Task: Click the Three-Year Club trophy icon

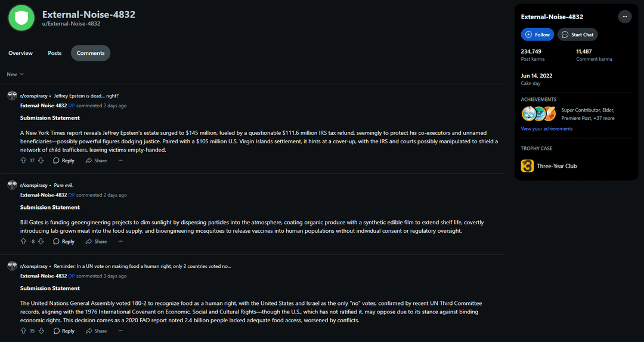Action: pyautogui.click(x=527, y=166)
